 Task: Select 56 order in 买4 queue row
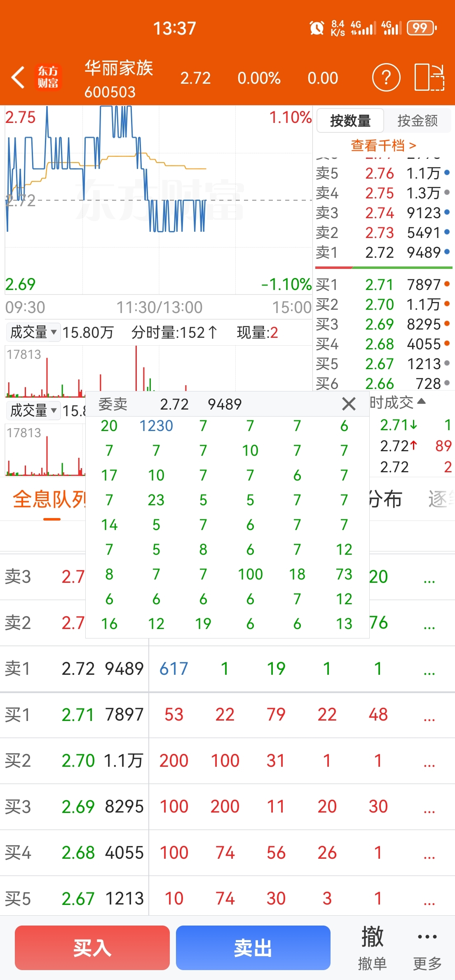click(276, 853)
